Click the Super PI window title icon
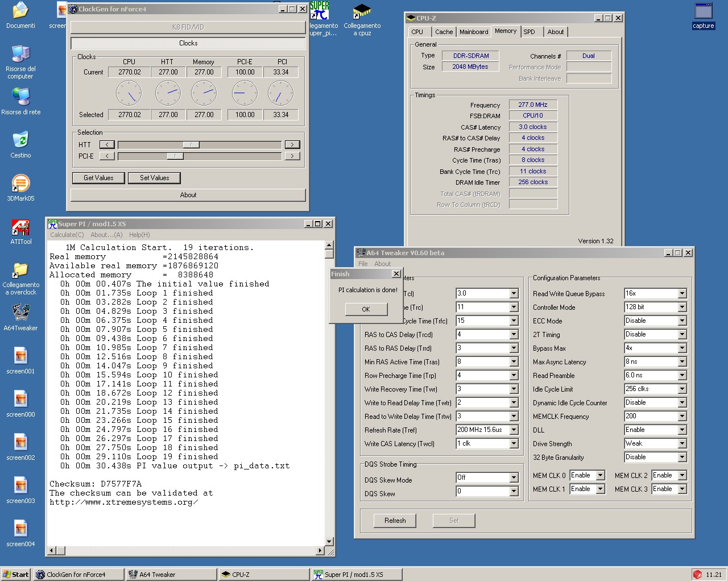This screenshot has width=728, height=582. click(52, 224)
